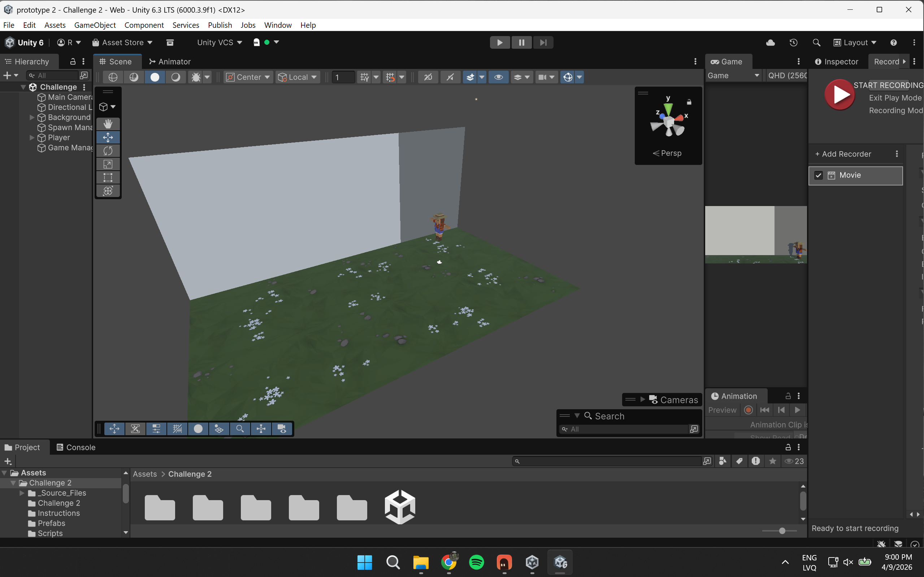Open Unity Cloud from toolbar icon
This screenshot has width=924, height=577.
click(x=770, y=42)
